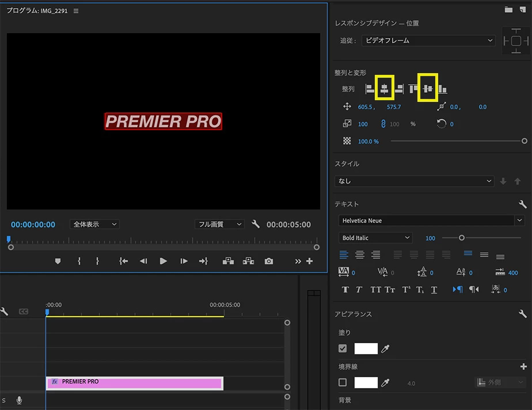Click Mark Out button
The height and width of the screenshot is (410, 532).
point(97,261)
